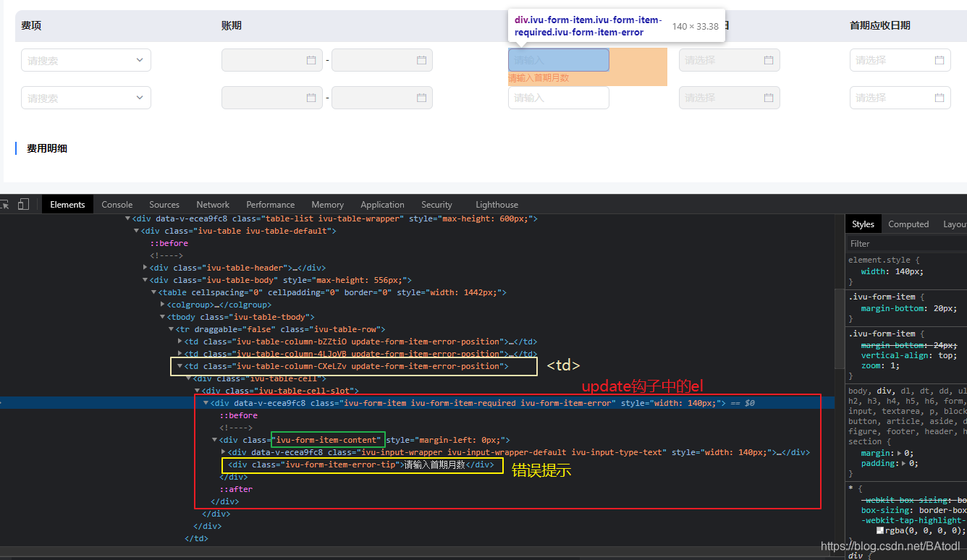Open the Performance tab

(x=270, y=205)
